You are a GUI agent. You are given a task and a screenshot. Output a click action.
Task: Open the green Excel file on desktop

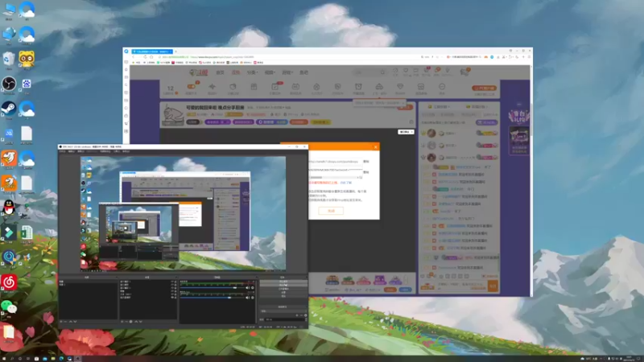tap(27, 232)
